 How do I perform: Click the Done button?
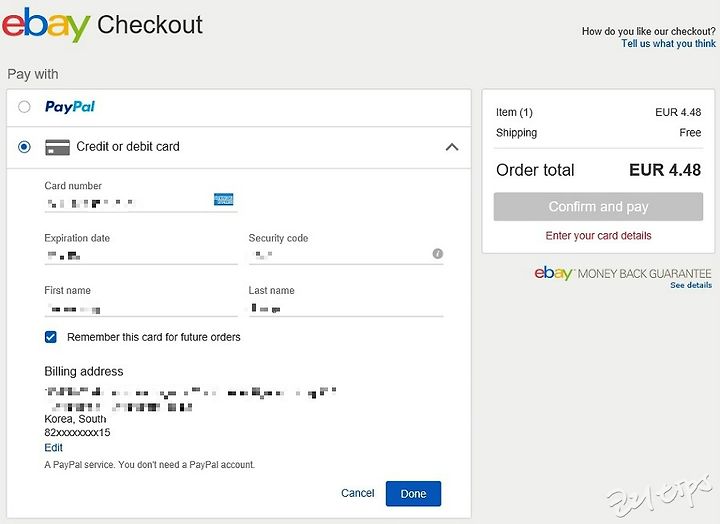point(413,494)
